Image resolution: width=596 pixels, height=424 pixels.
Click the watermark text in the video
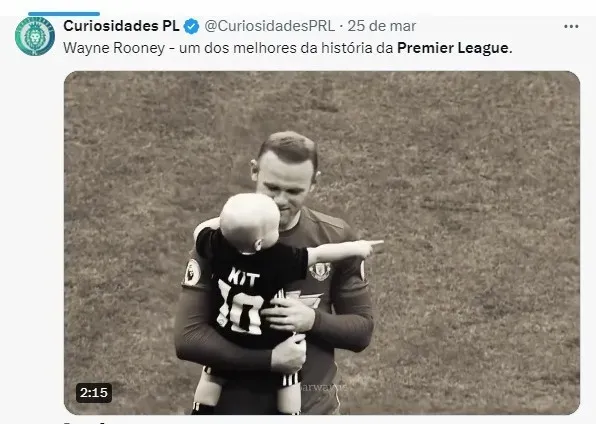click(322, 388)
